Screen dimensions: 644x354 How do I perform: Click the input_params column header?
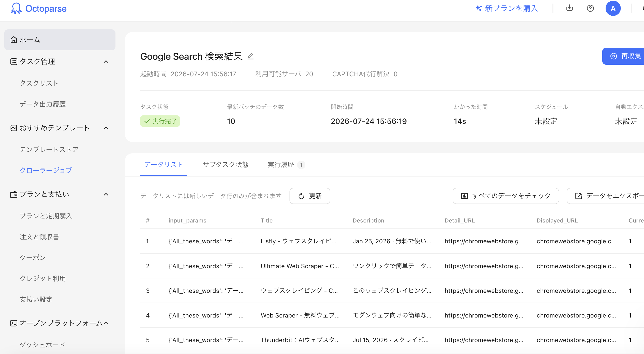(x=187, y=221)
